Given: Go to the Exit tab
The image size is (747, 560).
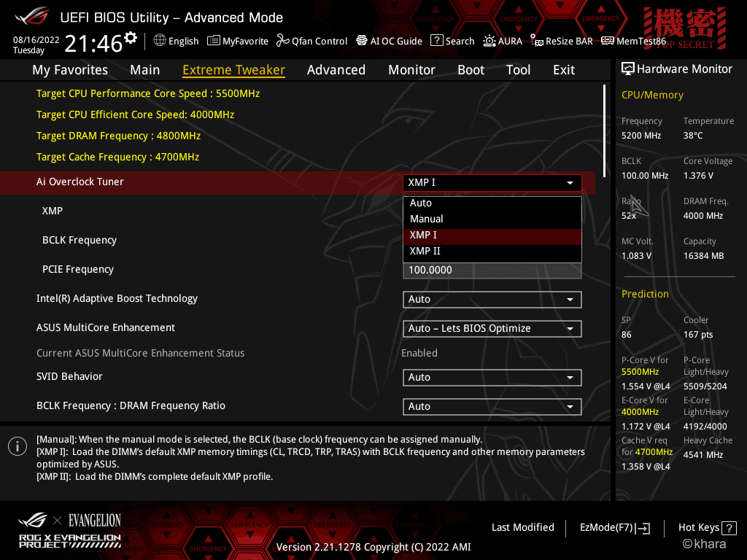Looking at the screenshot, I should 564,70.
